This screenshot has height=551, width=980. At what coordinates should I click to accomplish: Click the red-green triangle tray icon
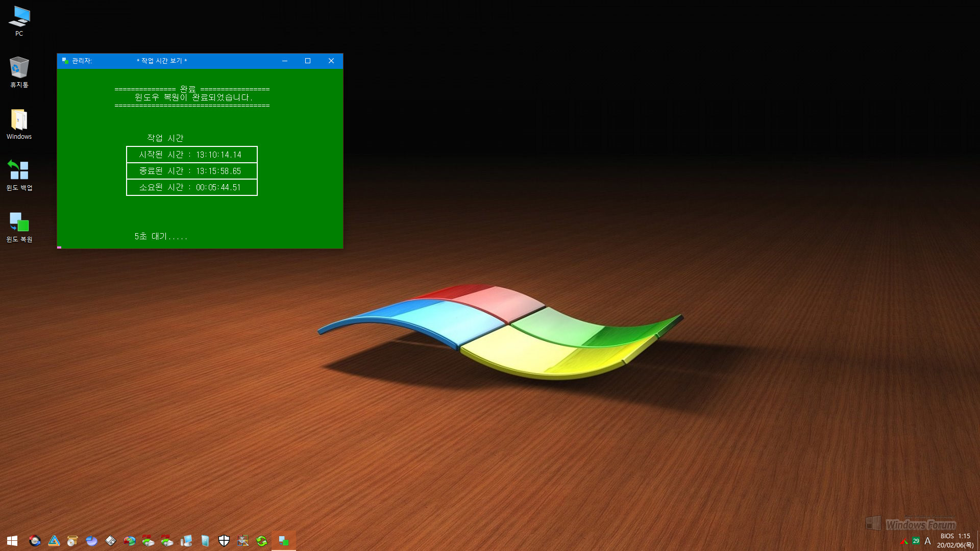(904, 541)
